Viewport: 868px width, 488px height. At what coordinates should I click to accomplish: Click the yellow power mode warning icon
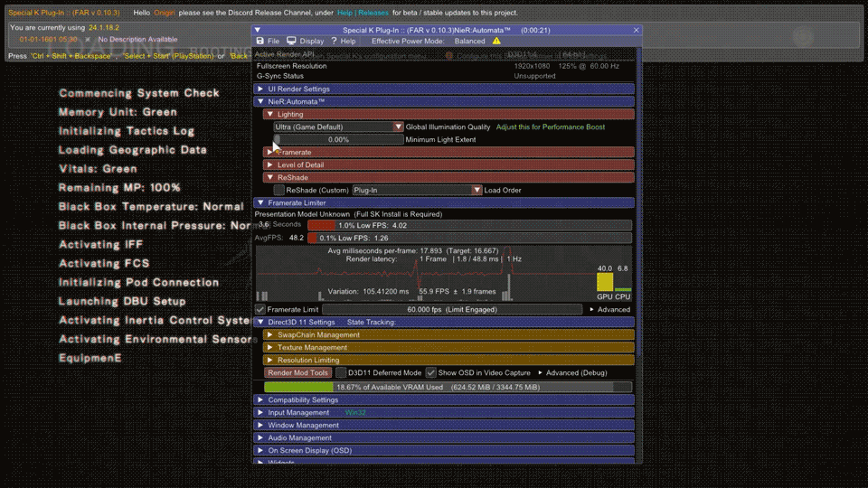(495, 42)
